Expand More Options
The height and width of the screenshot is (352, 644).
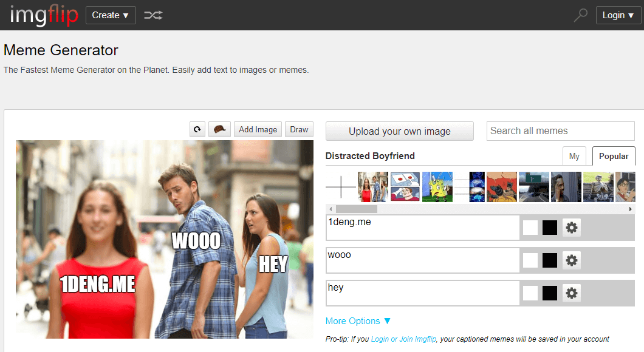point(358,321)
